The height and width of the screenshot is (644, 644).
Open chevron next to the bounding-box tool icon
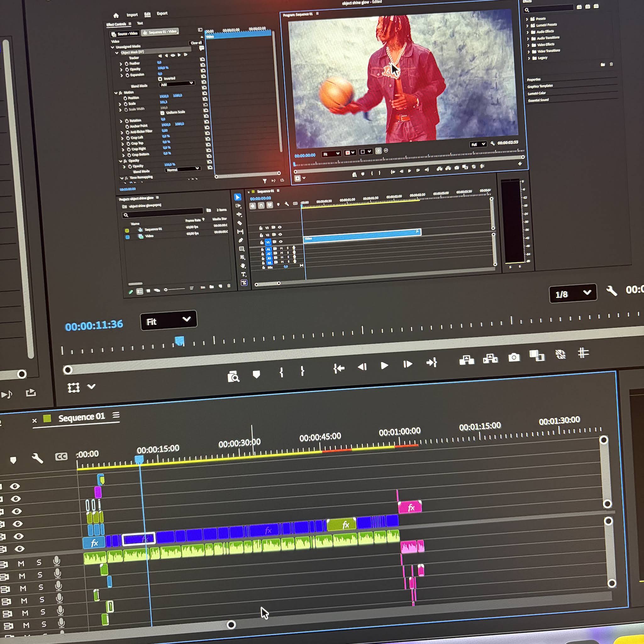click(x=91, y=386)
